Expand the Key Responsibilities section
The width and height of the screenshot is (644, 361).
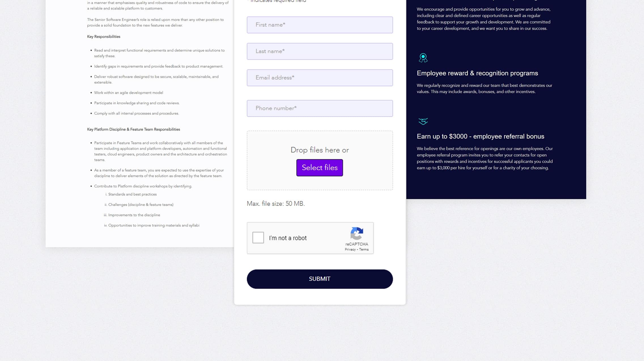pyautogui.click(x=103, y=36)
